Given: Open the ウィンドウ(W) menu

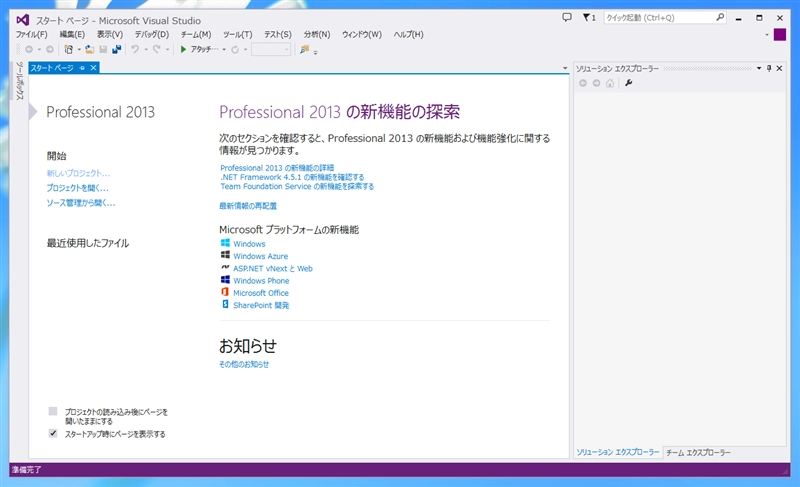Looking at the screenshot, I should tap(362, 34).
